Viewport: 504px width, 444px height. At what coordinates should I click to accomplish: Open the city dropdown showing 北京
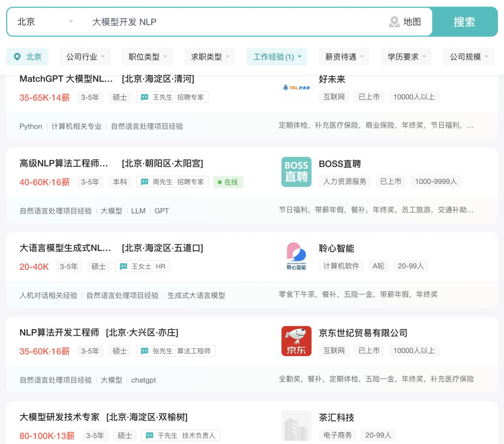pyautogui.click(x=45, y=22)
